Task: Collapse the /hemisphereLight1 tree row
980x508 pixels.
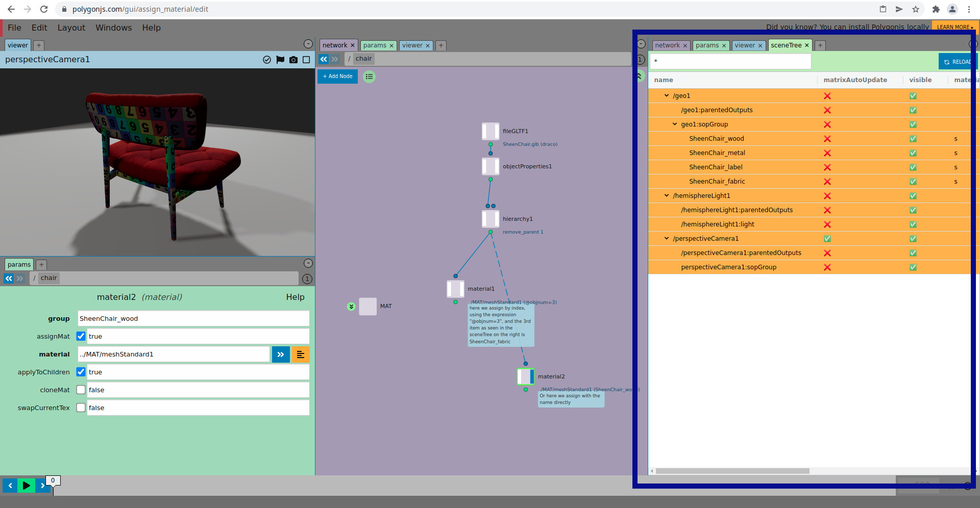Action: point(667,195)
